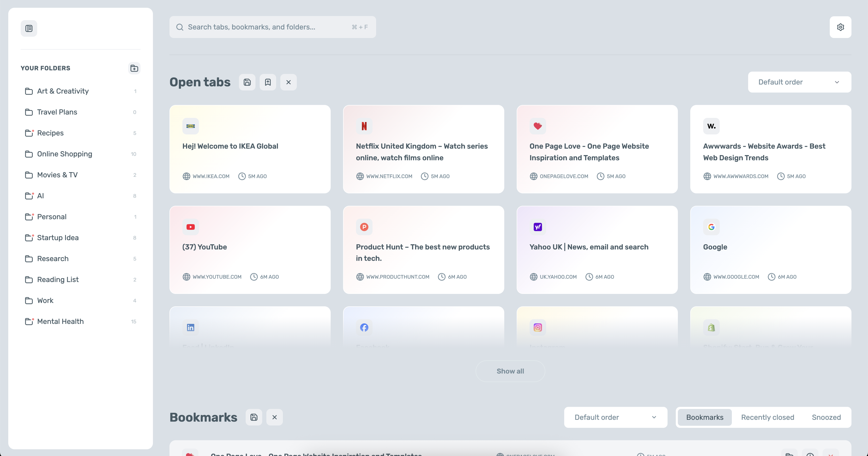Viewport: 868px width, 456px height.
Task: Open the Travel Plans folder
Action: pyautogui.click(x=81, y=112)
